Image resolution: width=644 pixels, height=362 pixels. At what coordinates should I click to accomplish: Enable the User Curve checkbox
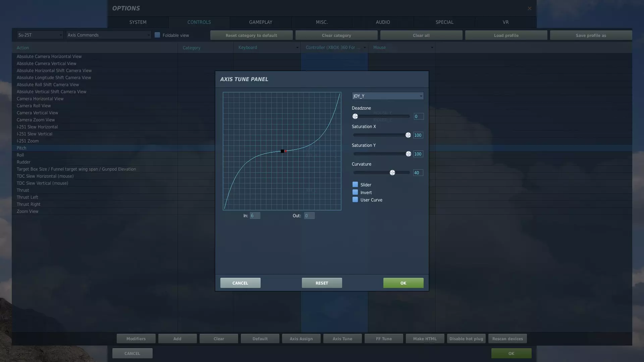(355, 200)
